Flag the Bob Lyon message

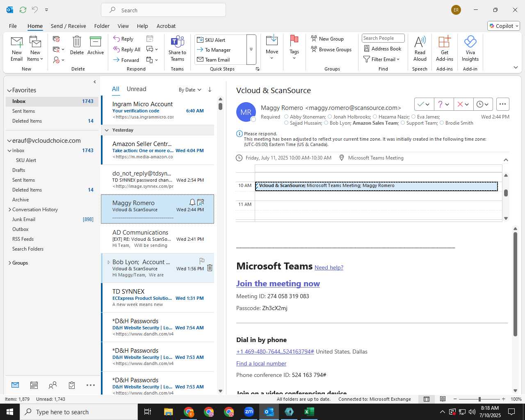[x=202, y=260]
